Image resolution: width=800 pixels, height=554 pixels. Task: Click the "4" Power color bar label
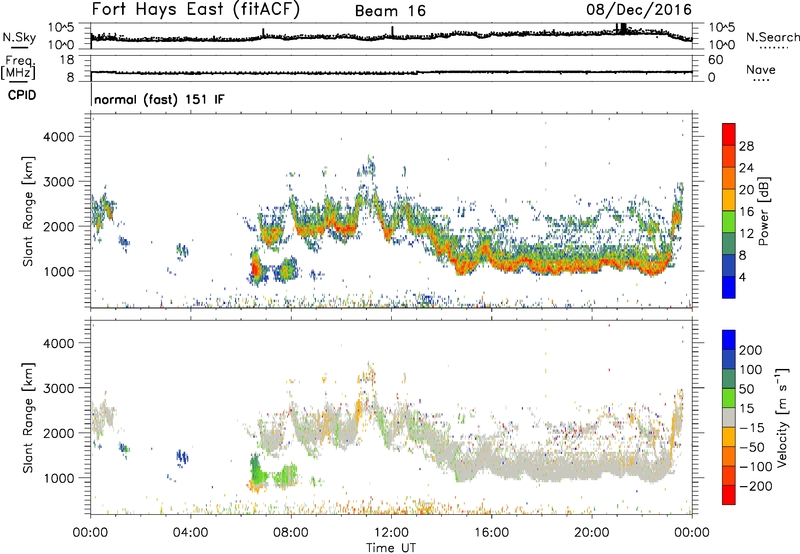coord(743,277)
